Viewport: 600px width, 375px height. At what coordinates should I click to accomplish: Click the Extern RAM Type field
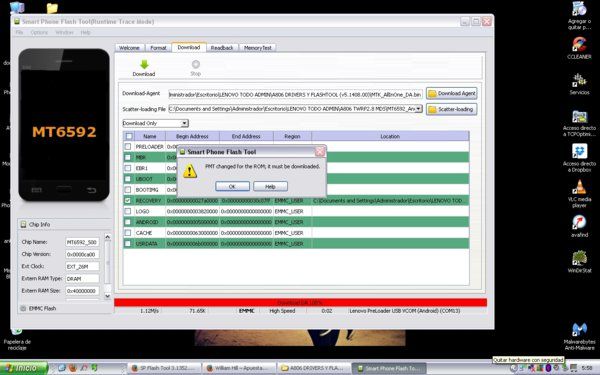(x=82, y=279)
